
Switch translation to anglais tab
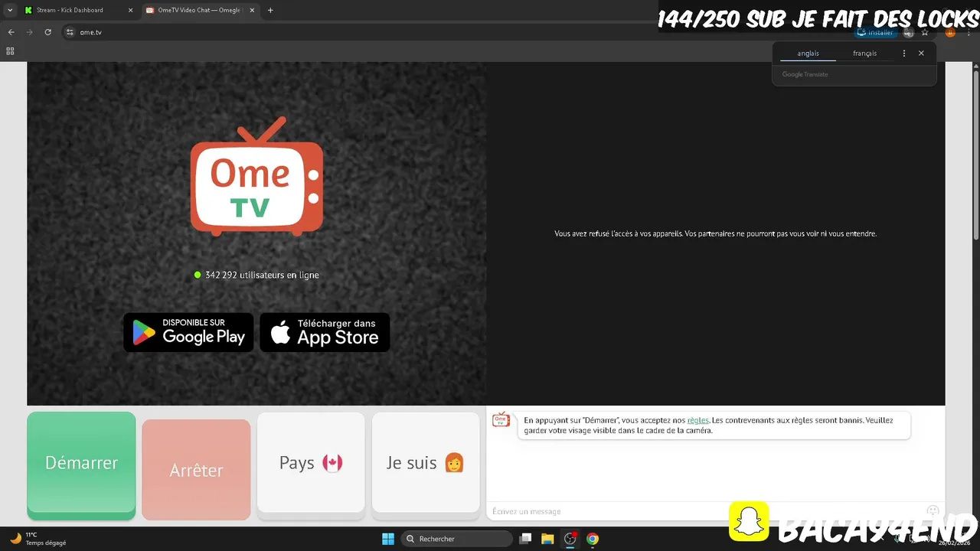(808, 54)
